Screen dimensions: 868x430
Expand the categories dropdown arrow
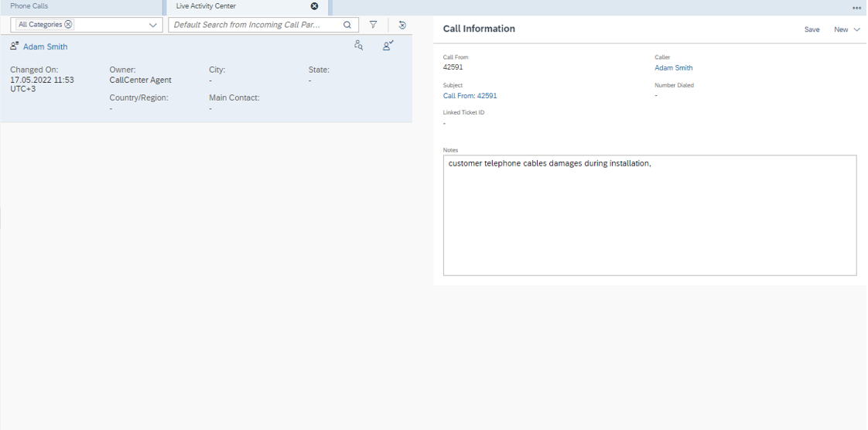[152, 25]
